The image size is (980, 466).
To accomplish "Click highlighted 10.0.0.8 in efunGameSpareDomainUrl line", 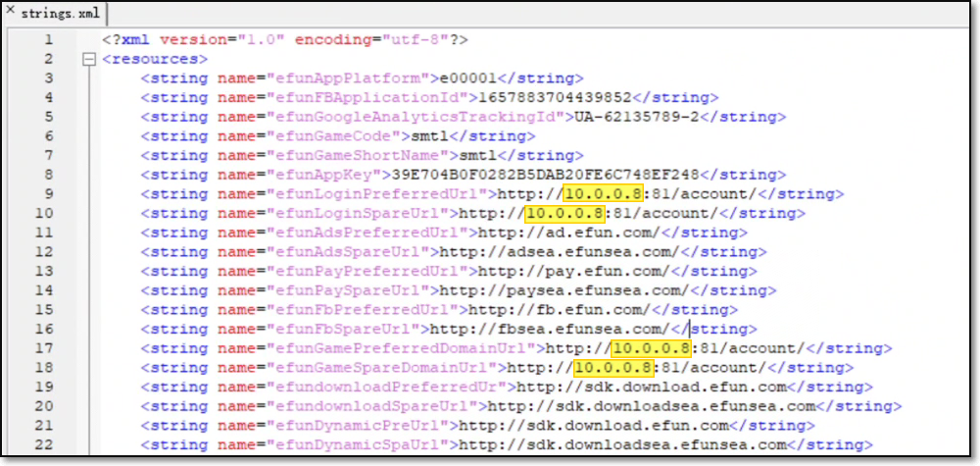I will [x=612, y=368].
